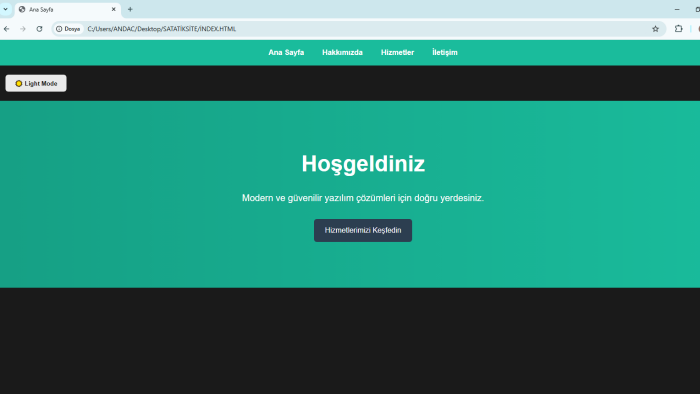
Task: Open a new tab with plus
Action: click(x=130, y=9)
